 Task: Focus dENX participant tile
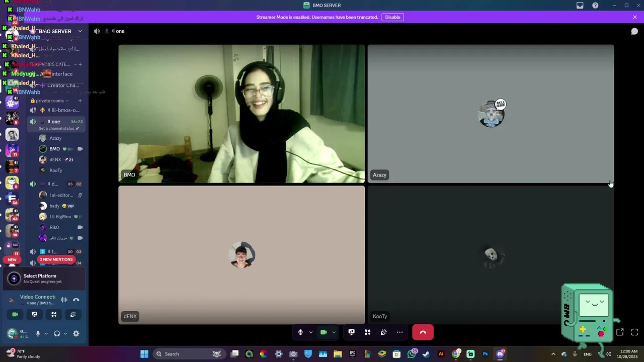pyautogui.click(x=242, y=255)
